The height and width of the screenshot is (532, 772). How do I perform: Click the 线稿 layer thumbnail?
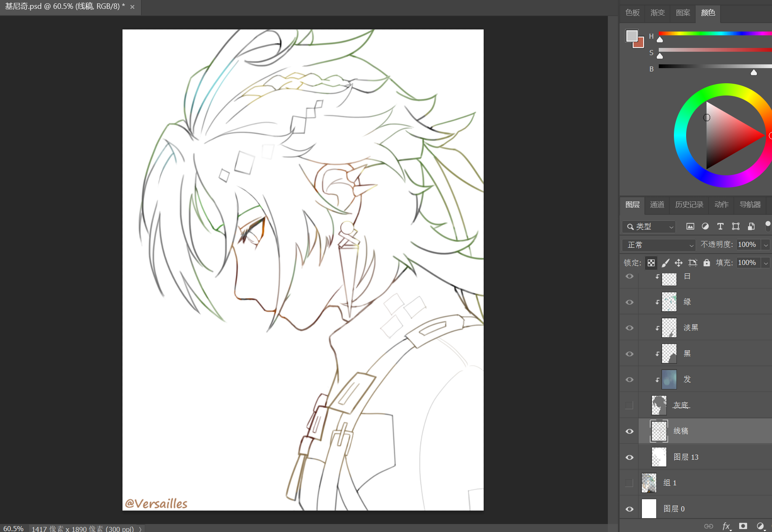[x=659, y=431]
